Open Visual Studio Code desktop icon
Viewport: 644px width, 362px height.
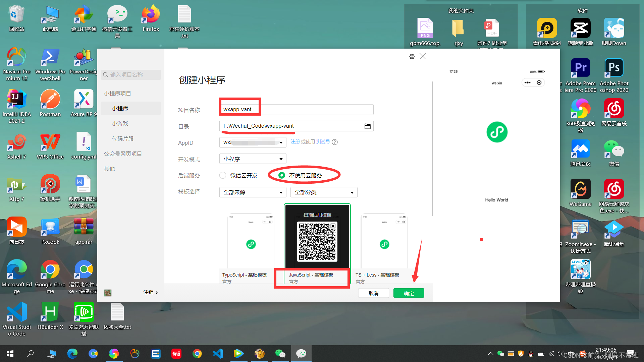pyautogui.click(x=17, y=318)
